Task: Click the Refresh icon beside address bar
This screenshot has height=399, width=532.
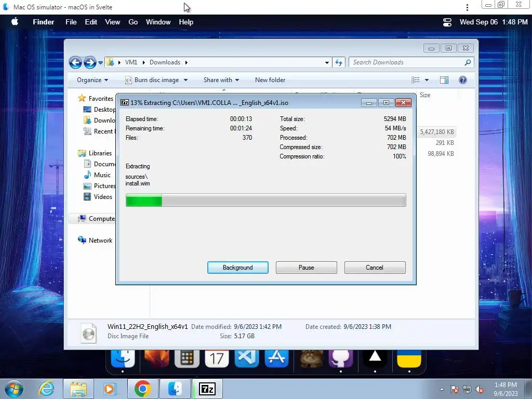Action: [x=339, y=62]
